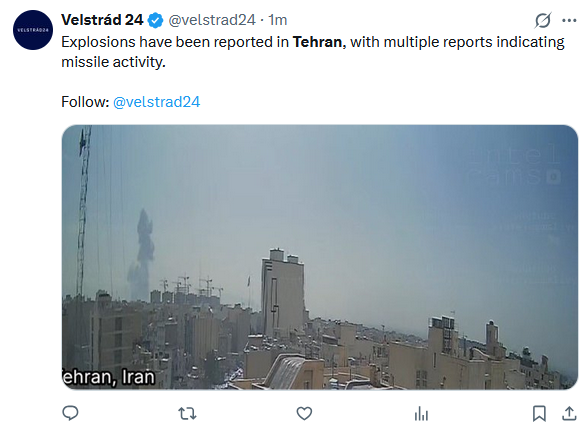Click the reply comment icon
The image size is (587, 432).
[x=70, y=413]
